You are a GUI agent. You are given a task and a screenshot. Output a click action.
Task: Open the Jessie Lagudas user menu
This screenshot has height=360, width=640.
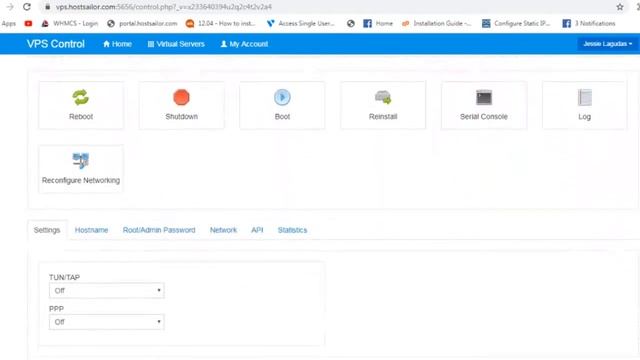coord(607,44)
